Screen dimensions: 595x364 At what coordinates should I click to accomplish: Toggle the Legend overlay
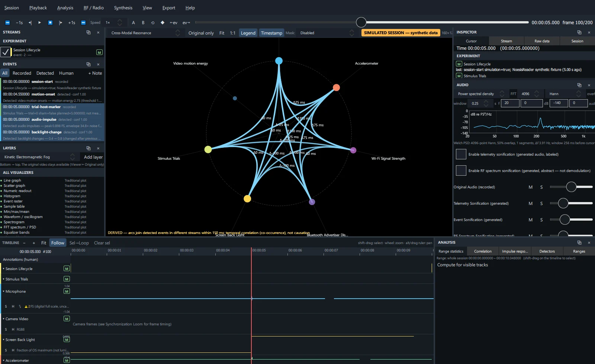tap(248, 33)
